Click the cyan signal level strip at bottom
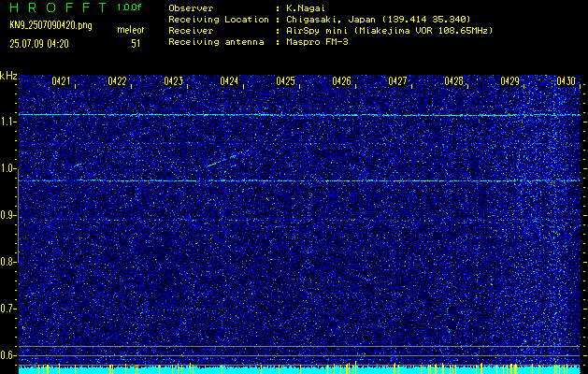Screen dimensions: 588x374 299,369
